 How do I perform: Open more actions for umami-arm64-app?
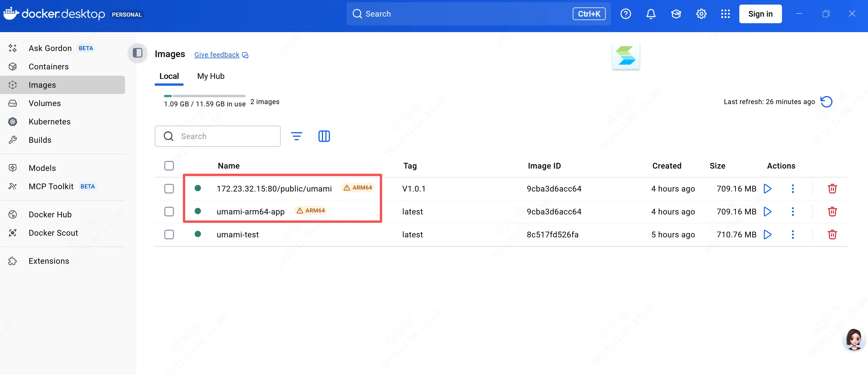(x=793, y=212)
